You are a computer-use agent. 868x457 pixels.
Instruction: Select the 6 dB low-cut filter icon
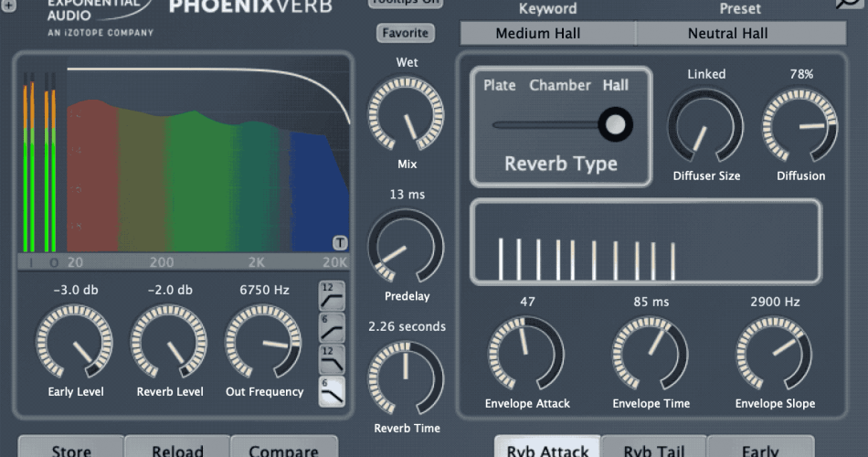332,327
